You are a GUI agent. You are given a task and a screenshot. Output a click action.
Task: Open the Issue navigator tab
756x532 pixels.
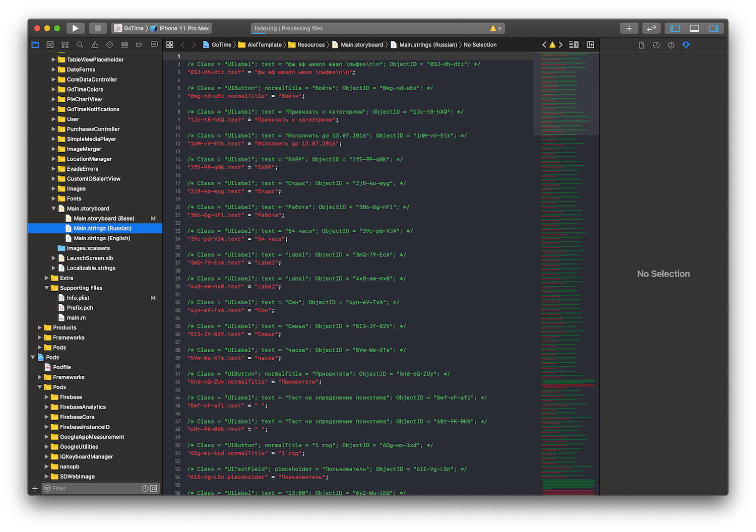pos(95,45)
